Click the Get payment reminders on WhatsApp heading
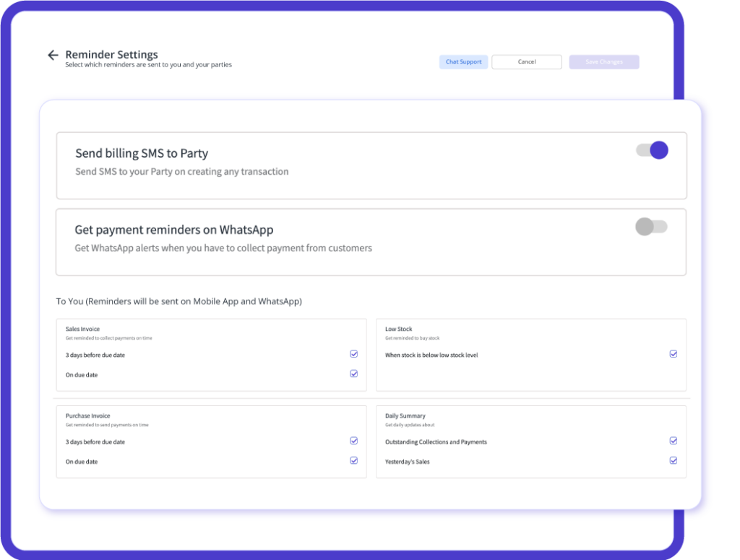The image size is (740, 560). point(173,229)
